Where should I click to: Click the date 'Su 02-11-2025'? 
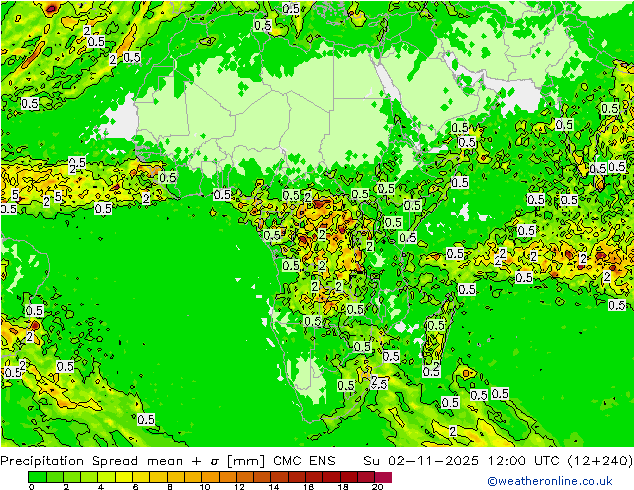(421, 461)
